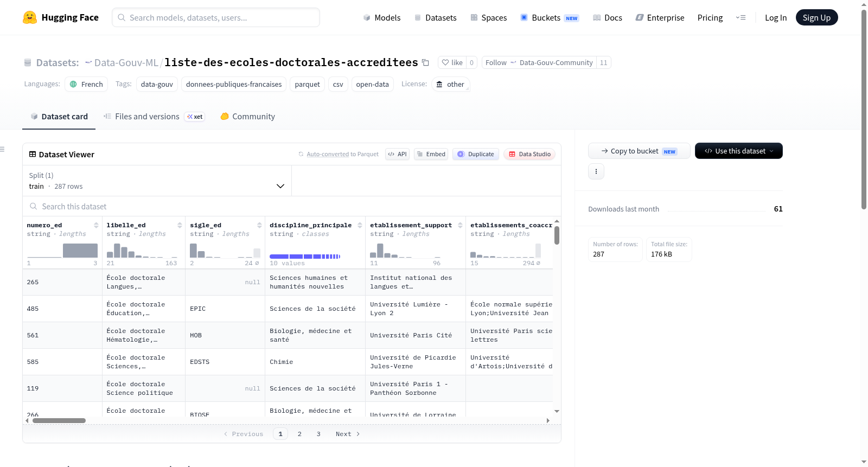Click the libelle_ed lengths histogram
Image resolution: width=868 pixels, height=467 pixels.
point(142,251)
